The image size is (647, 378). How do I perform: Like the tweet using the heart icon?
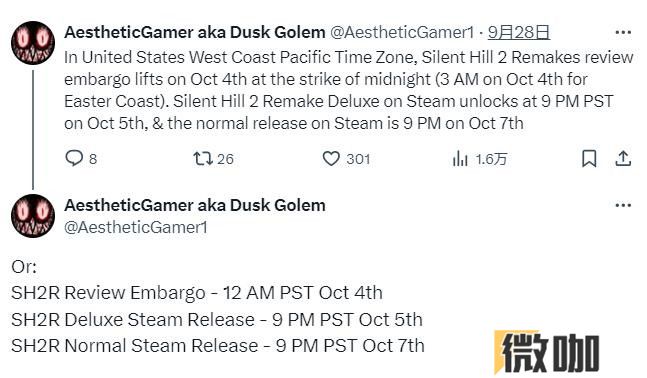[x=331, y=158]
